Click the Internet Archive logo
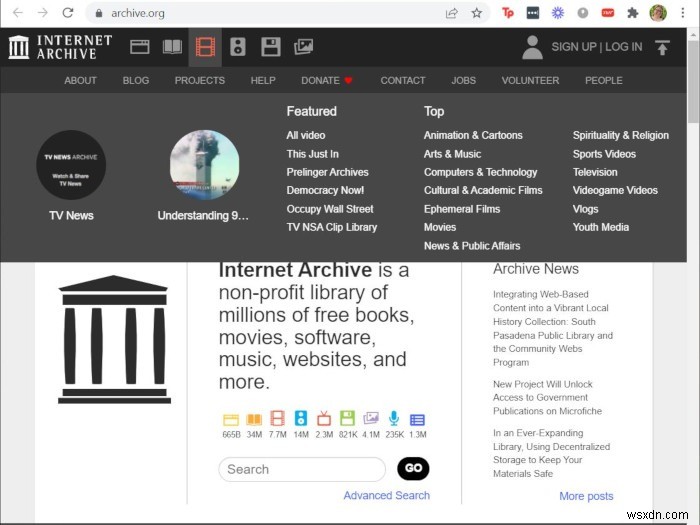Image resolution: width=700 pixels, height=525 pixels. 60,47
